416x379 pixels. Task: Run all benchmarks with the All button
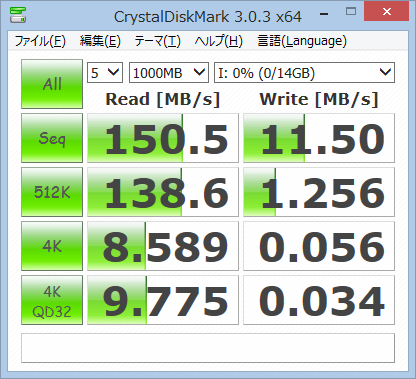[x=52, y=84]
